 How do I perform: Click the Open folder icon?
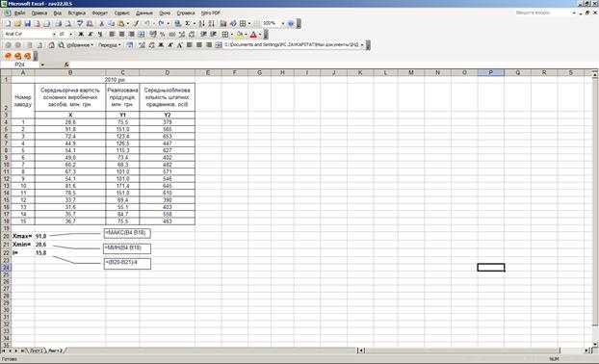point(17,24)
